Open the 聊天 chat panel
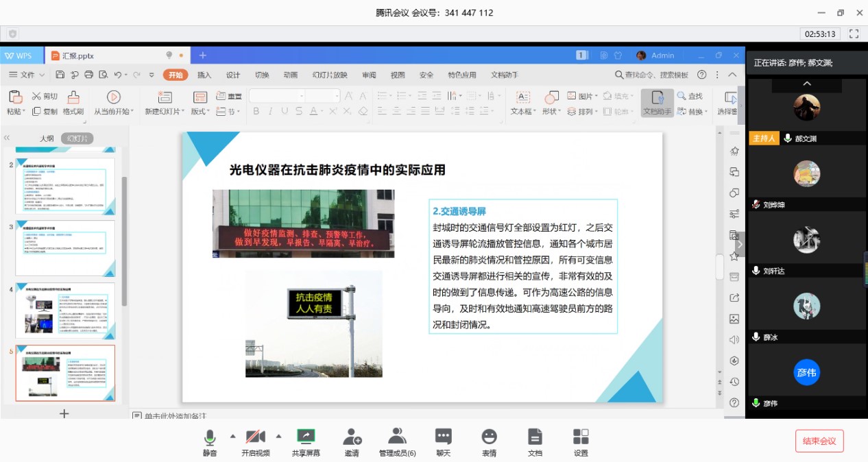Screen dimensions: 868x462 (444, 437)
